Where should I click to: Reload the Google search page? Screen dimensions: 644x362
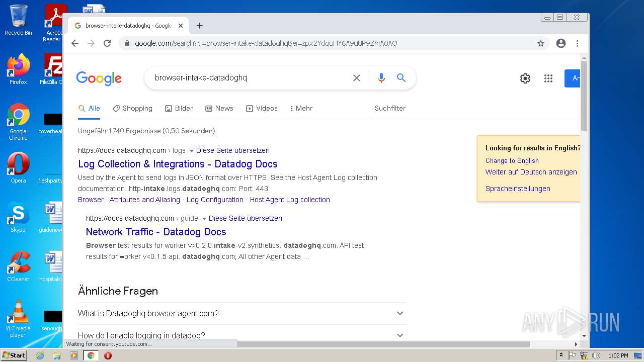(107, 43)
